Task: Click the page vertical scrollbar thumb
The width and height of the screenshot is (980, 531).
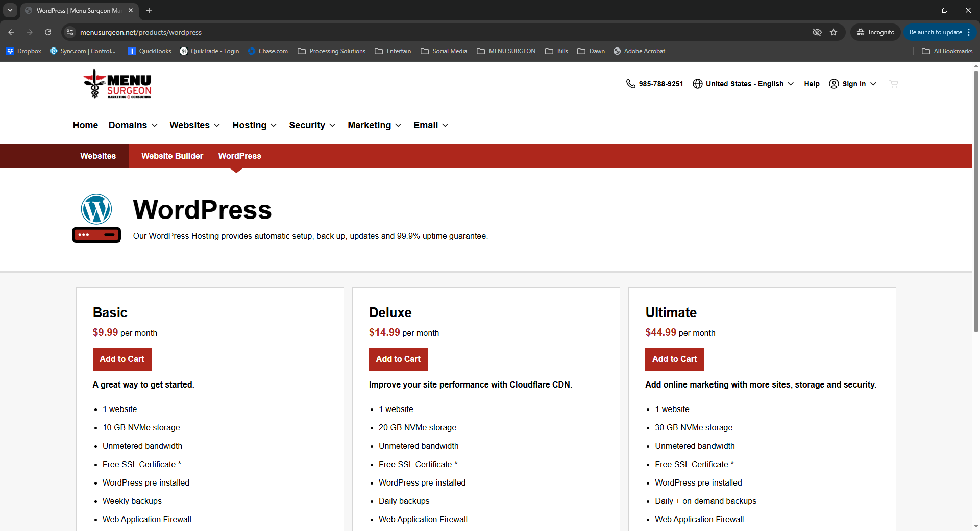Action: 976,202
